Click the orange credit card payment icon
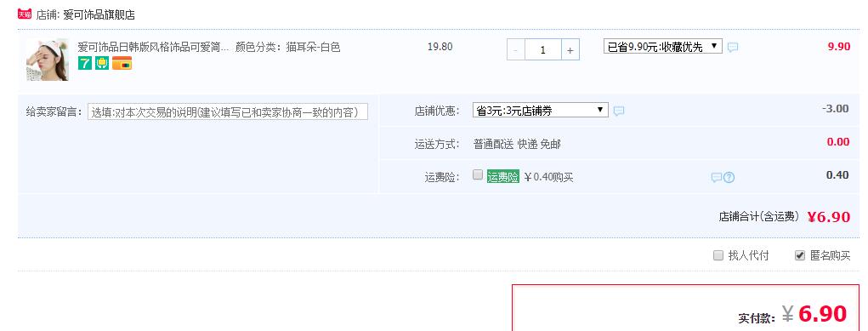The image size is (868, 331). [122, 63]
